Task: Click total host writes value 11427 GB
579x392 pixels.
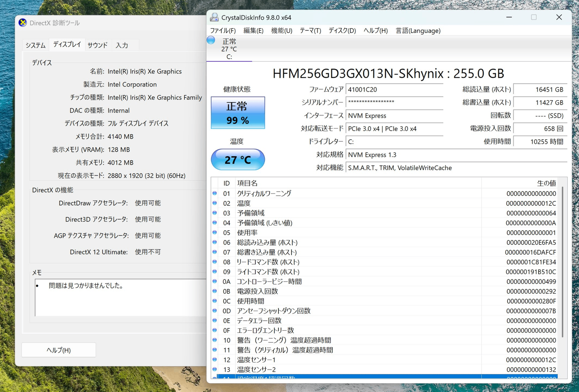Action: (540, 103)
